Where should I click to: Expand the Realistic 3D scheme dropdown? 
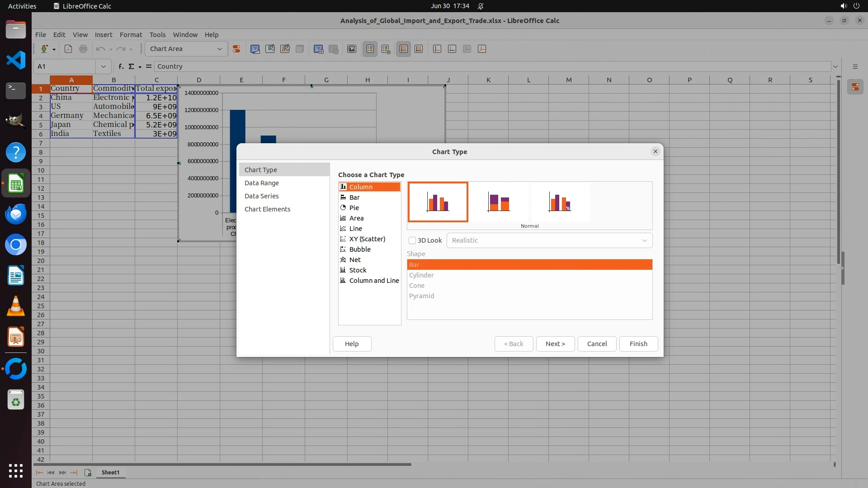644,240
